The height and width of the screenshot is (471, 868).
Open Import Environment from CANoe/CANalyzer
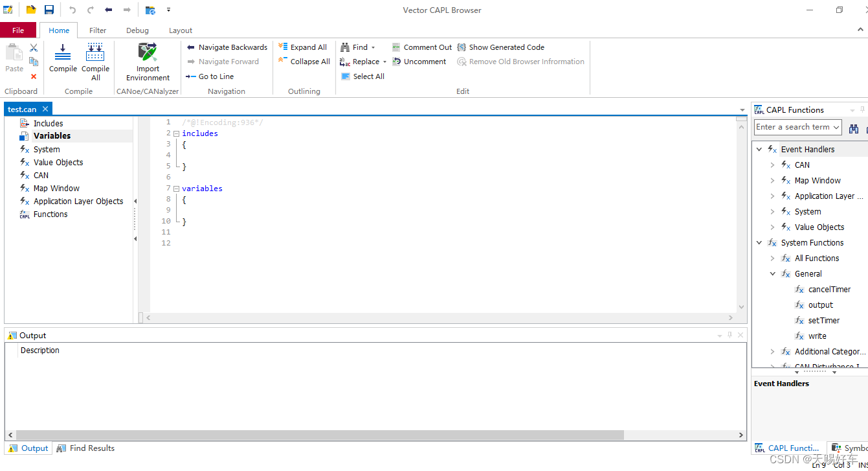coord(148,62)
